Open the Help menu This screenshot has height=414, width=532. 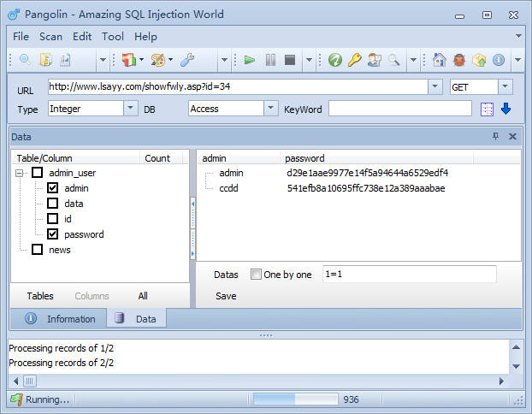click(145, 36)
